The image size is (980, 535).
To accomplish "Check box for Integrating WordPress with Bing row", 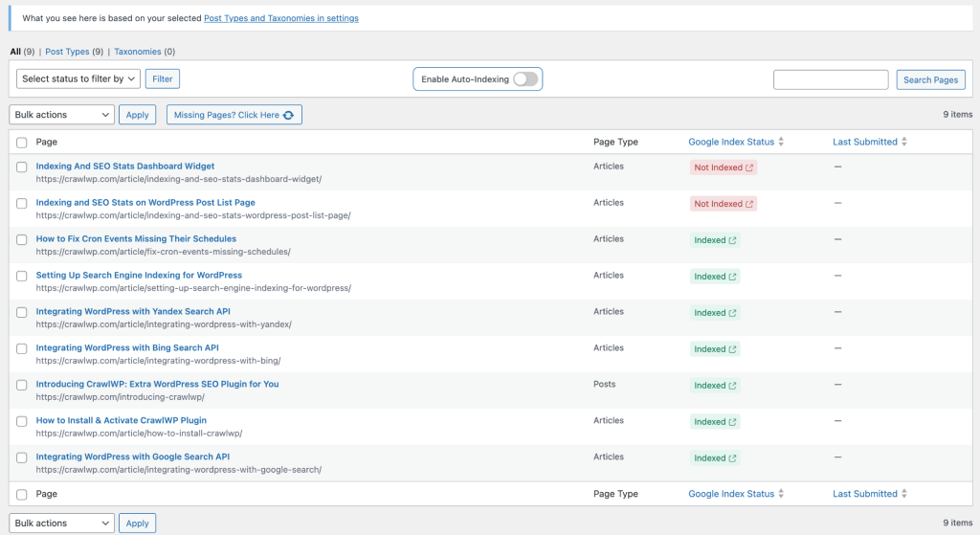I will pos(22,348).
